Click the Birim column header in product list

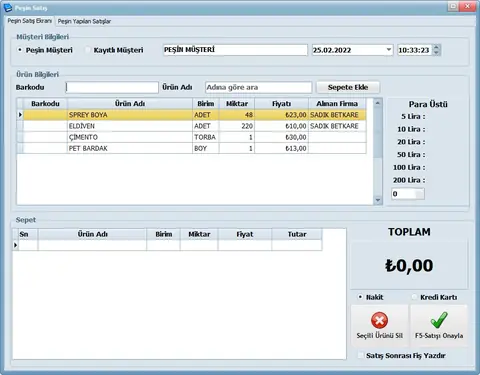[x=206, y=104]
